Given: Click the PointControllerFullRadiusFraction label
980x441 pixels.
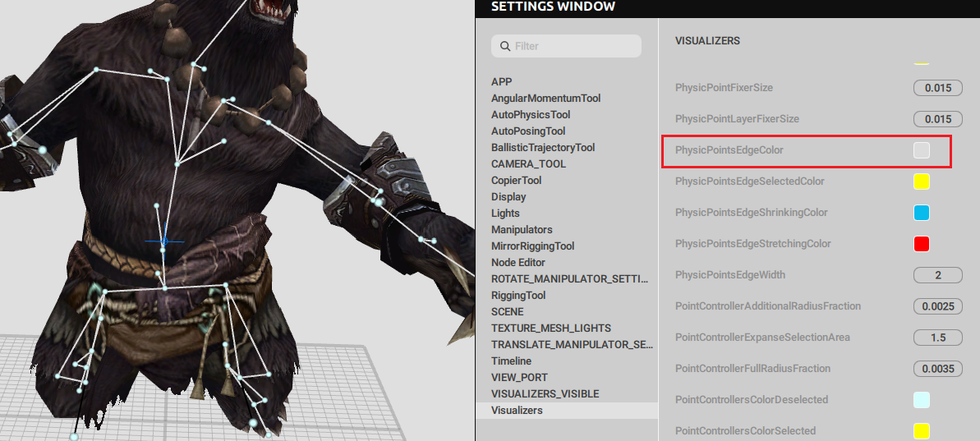Looking at the screenshot, I should pyautogui.click(x=752, y=369).
